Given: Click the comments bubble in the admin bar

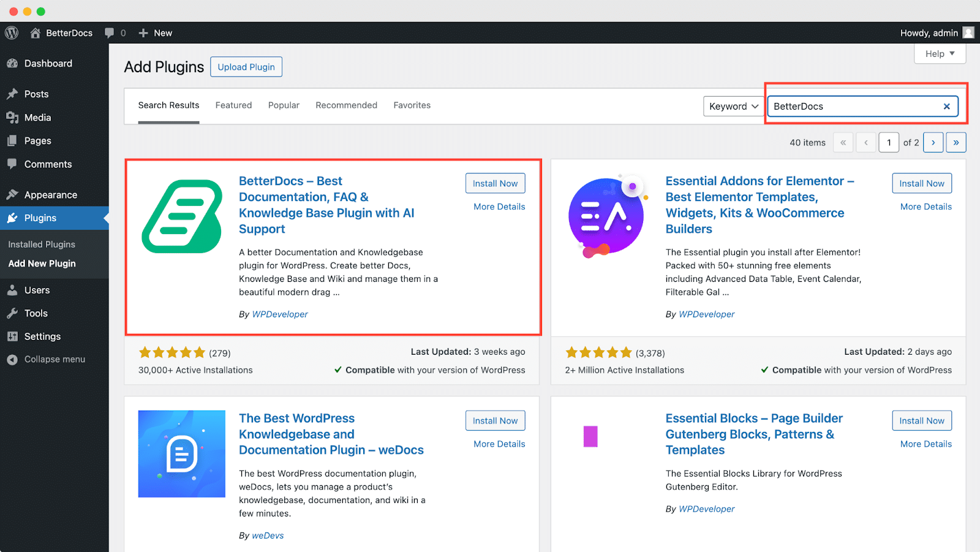Looking at the screenshot, I should 112,32.
